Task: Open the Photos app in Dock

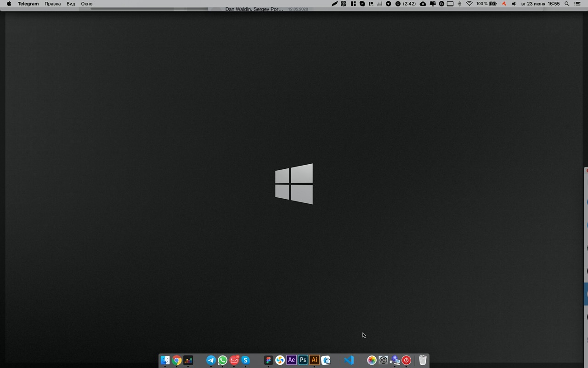Action: (372, 360)
